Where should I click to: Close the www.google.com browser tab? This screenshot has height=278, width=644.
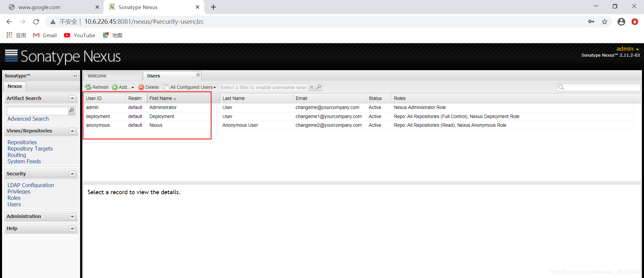click(97, 7)
